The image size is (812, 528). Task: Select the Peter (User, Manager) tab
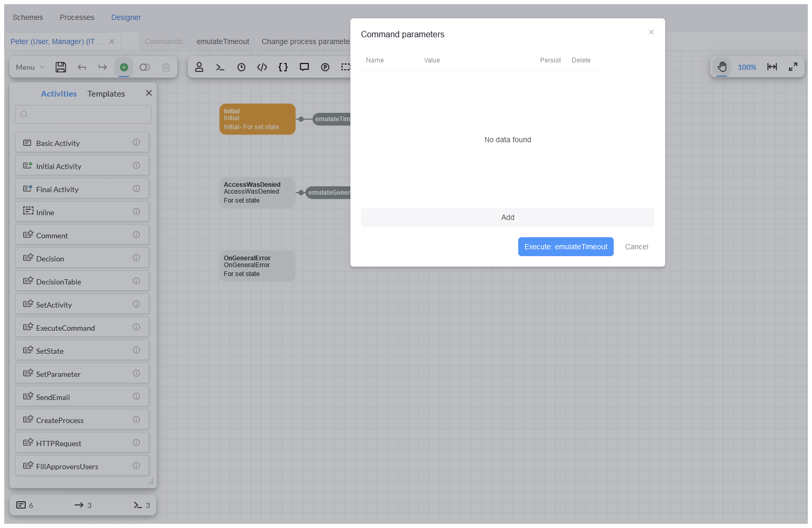[57, 41]
